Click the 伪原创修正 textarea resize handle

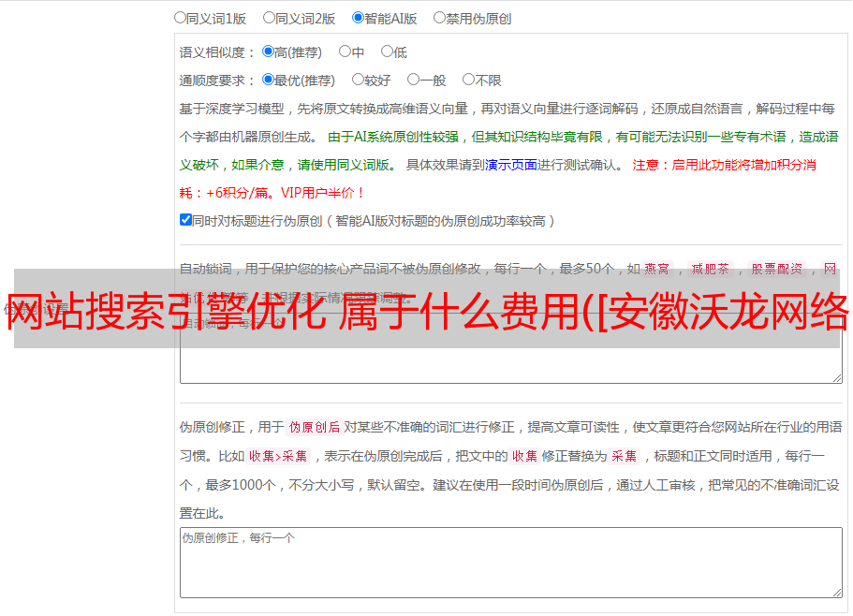point(837,592)
